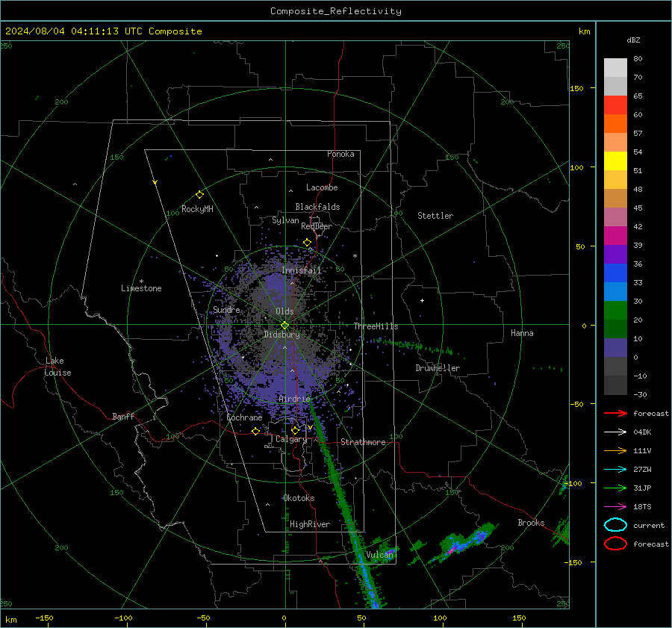This screenshot has width=672, height=628.
Task: Click the yellow diamond marker above RedDeer
Action: (308, 243)
